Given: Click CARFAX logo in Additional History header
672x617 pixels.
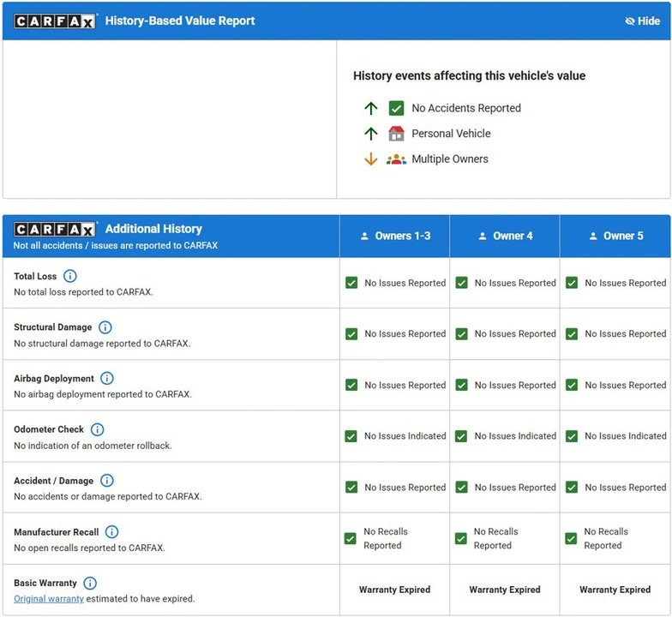Looking at the screenshot, I should pos(55,230).
